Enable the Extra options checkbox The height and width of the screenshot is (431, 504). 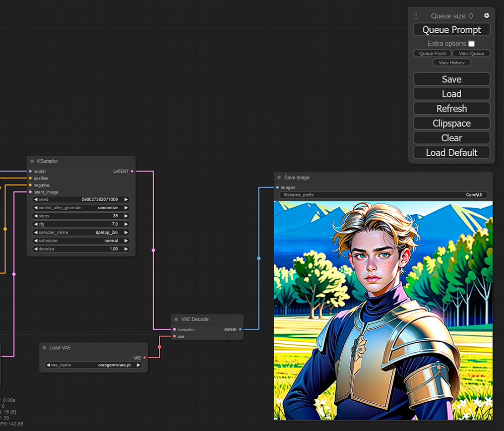[x=471, y=44]
